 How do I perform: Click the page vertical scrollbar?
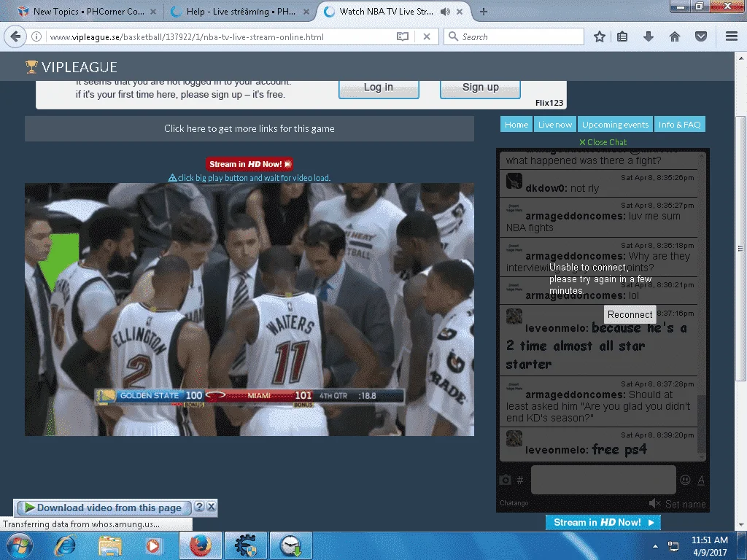[740, 248]
